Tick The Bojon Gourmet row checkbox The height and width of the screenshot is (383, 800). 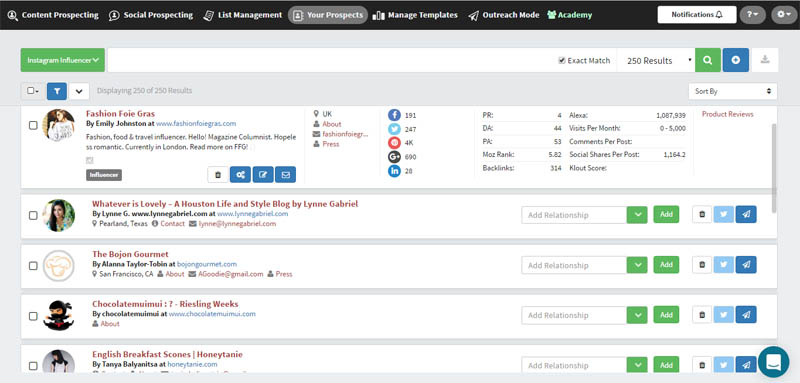(x=33, y=265)
